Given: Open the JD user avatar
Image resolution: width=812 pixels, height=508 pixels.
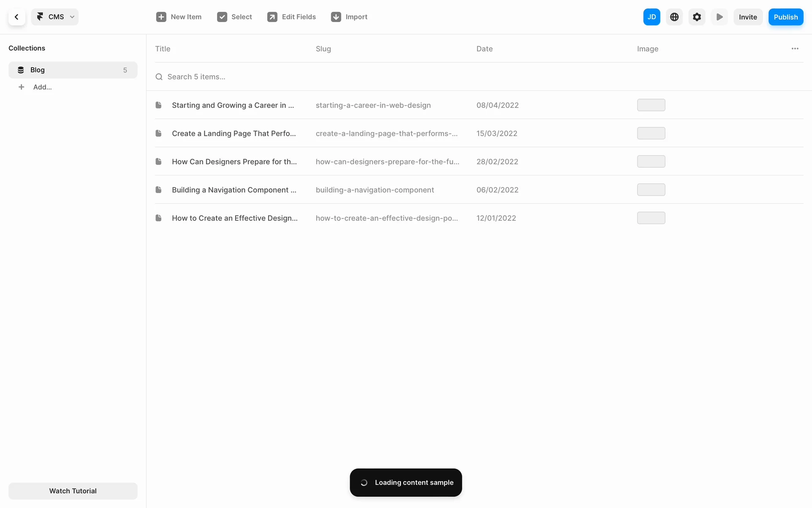Looking at the screenshot, I should click(x=651, y=17).
